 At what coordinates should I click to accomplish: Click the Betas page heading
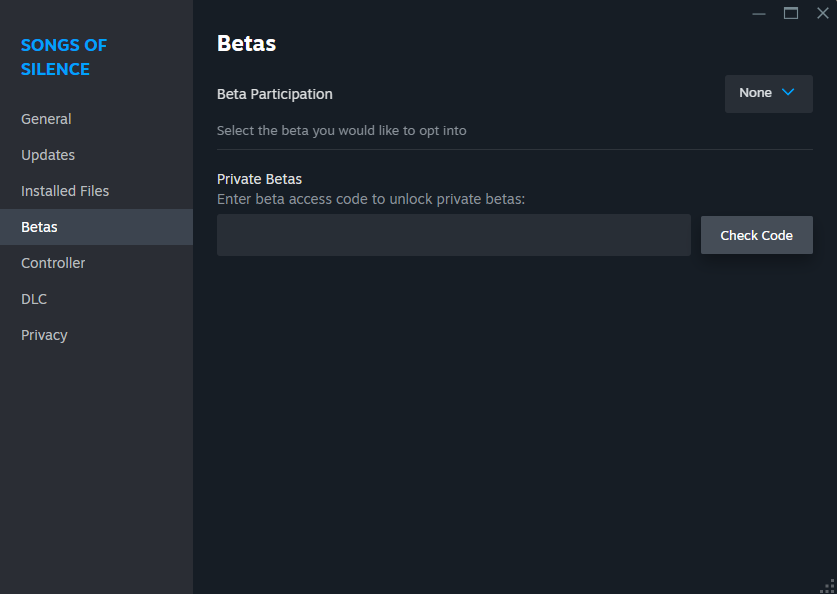tap(246, 44)
